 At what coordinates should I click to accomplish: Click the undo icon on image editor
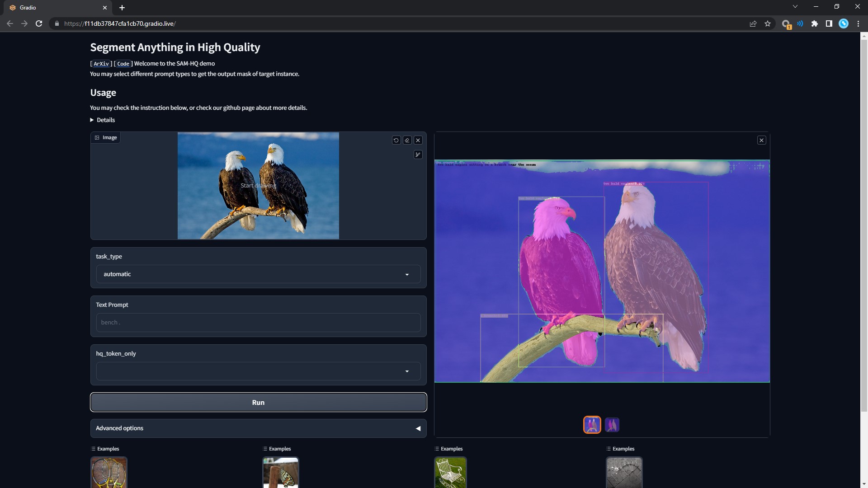[396, 141]
